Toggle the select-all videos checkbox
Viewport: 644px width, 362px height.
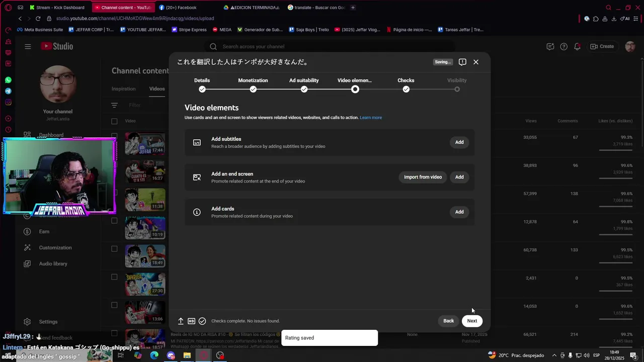point(114,121)
